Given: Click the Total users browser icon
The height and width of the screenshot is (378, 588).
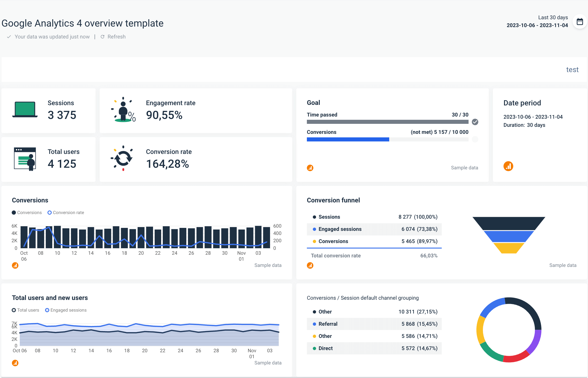Looking at the screenshot, I should pos(24,159).
